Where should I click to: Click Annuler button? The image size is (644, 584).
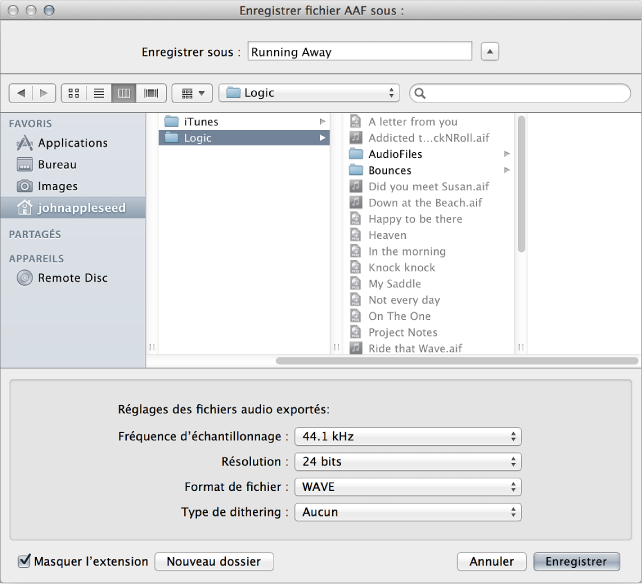pyautogui.click(x=492, y=561)
